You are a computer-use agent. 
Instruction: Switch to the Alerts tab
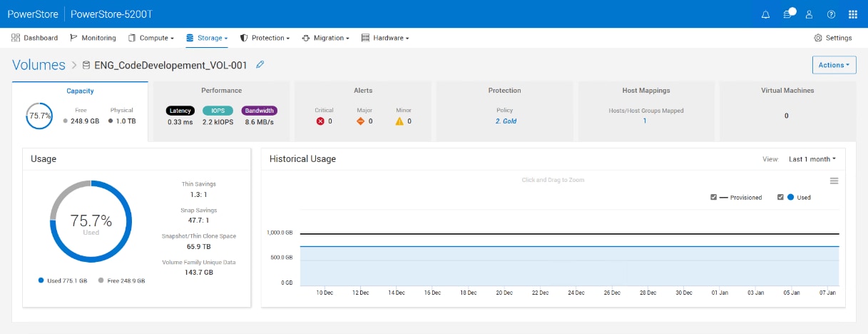pyautogui.click(x=363, y=111)
